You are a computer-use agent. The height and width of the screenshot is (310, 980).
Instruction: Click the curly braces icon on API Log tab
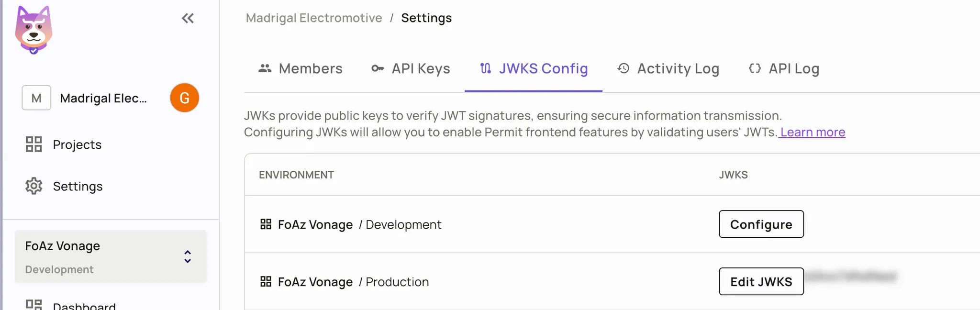click(754, 68)
